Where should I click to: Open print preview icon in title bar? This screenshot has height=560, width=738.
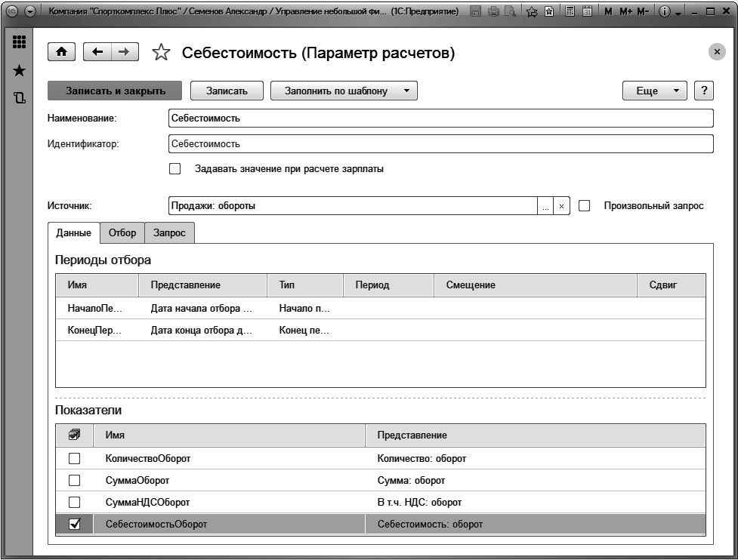coord(510,11)
